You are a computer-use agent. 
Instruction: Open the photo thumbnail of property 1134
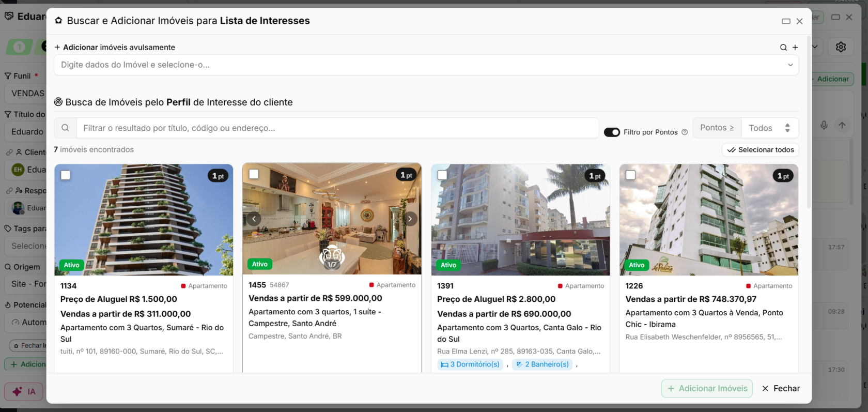point(144,220)
